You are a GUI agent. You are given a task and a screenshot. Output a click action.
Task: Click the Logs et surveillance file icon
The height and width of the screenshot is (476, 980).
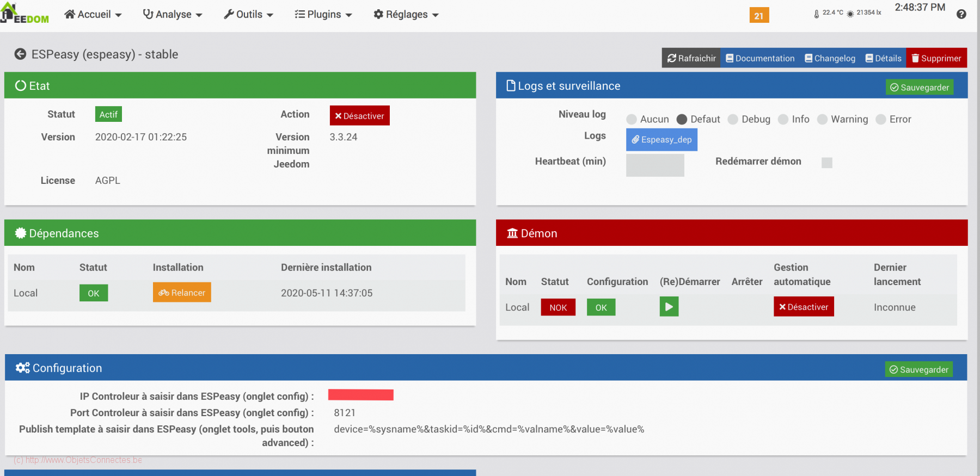click(511, 85)
